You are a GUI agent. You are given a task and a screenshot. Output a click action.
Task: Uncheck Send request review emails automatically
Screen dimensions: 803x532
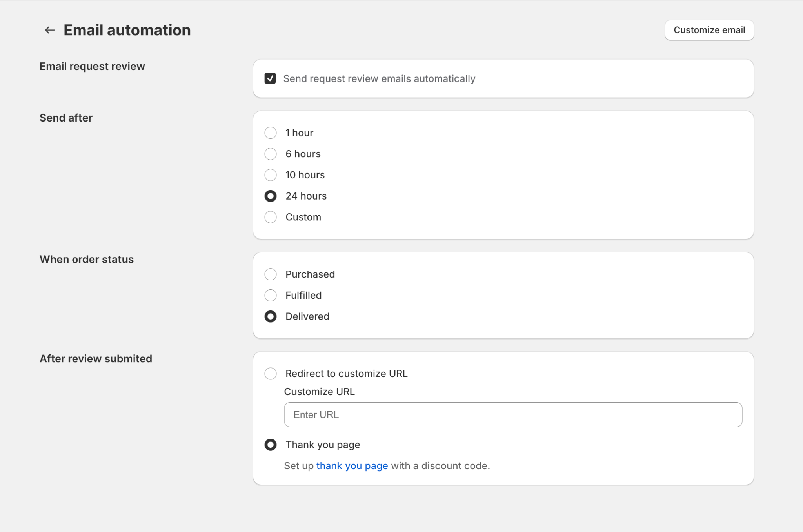click(270, 78)
